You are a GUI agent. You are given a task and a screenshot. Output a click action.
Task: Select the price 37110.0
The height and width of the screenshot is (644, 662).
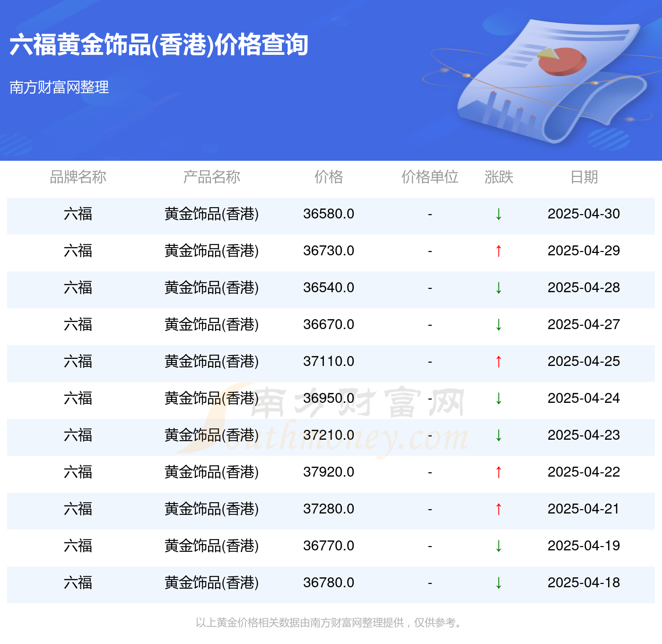[329, 361]
